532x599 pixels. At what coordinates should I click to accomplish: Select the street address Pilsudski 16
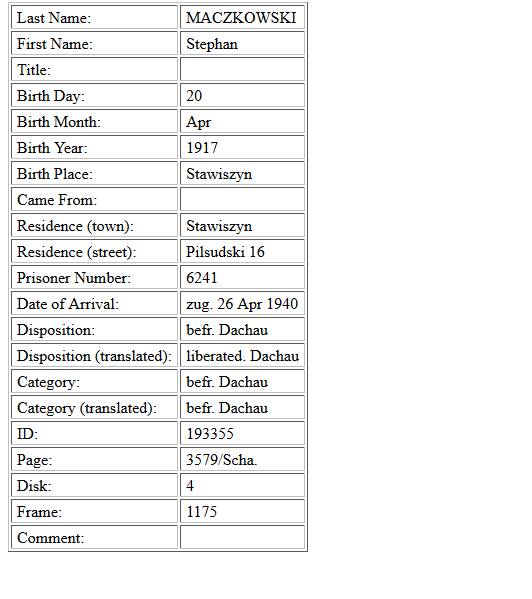coord(225,252)
